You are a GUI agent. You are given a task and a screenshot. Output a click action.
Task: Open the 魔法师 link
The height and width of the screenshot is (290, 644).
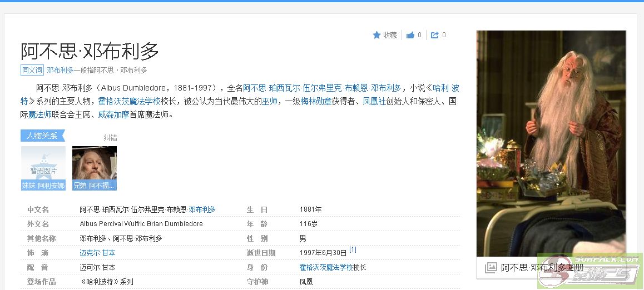point(40,115)
